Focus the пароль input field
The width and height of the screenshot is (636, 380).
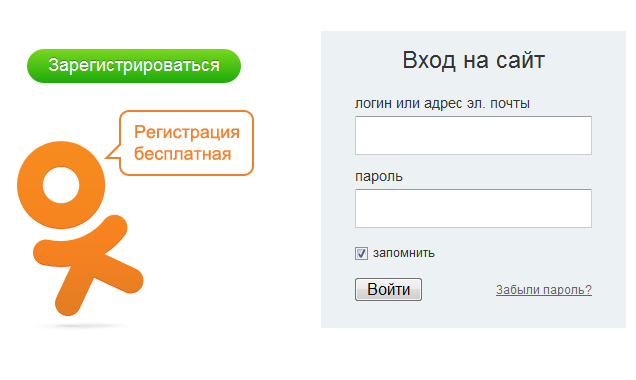pos(473,208)
